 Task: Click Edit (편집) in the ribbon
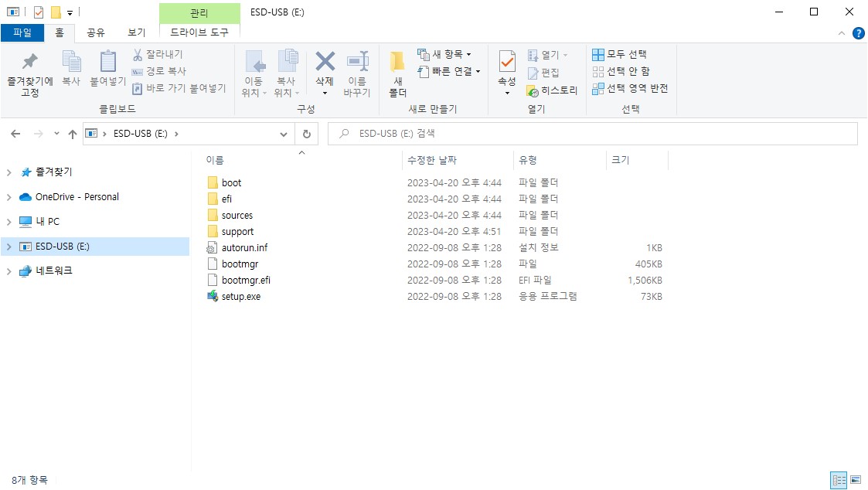[x=543, y=73]
